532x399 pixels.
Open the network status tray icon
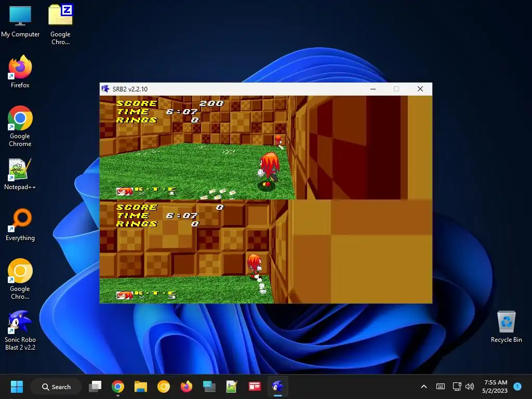pos(457,387)
